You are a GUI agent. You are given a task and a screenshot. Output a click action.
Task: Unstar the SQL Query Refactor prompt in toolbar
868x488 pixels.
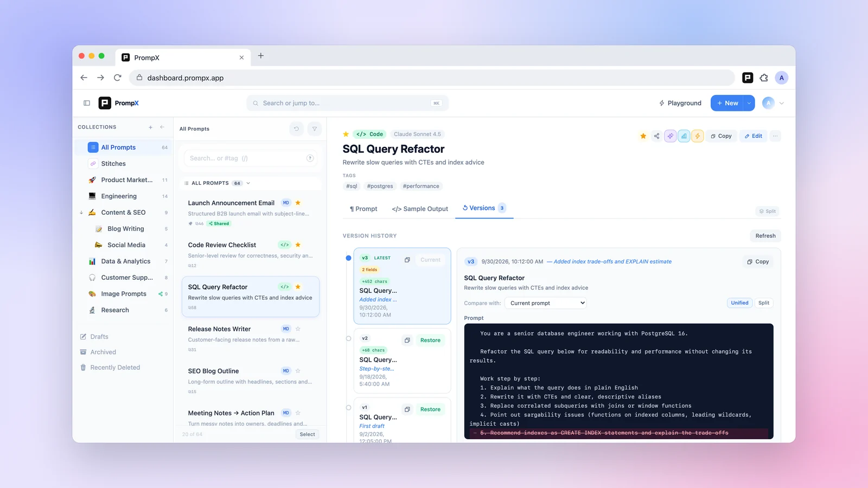643,136
